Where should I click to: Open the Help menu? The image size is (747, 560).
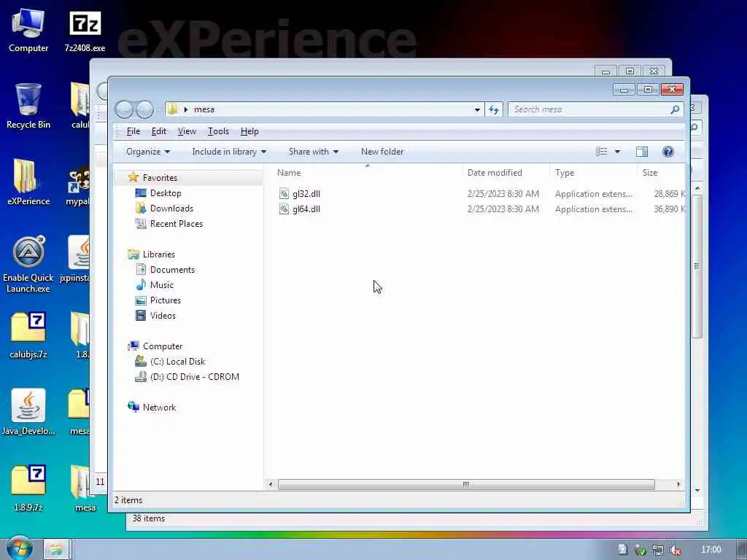point(249,131)
